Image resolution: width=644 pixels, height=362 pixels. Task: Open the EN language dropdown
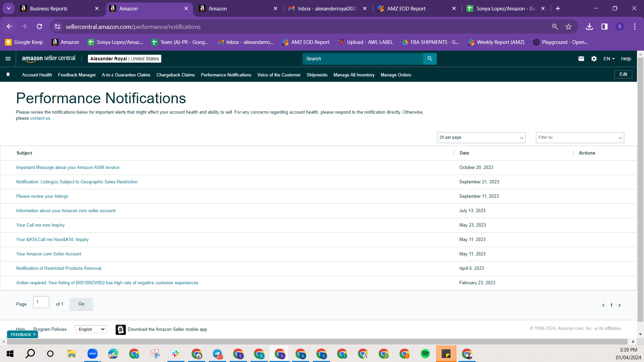(x=609, y=59)
